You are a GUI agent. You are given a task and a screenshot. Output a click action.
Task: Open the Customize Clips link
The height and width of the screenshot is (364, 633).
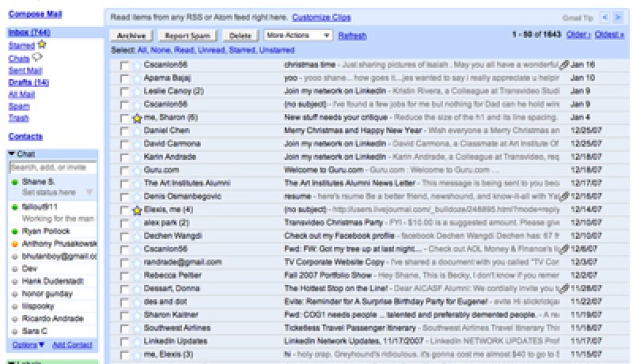(321, 17)
